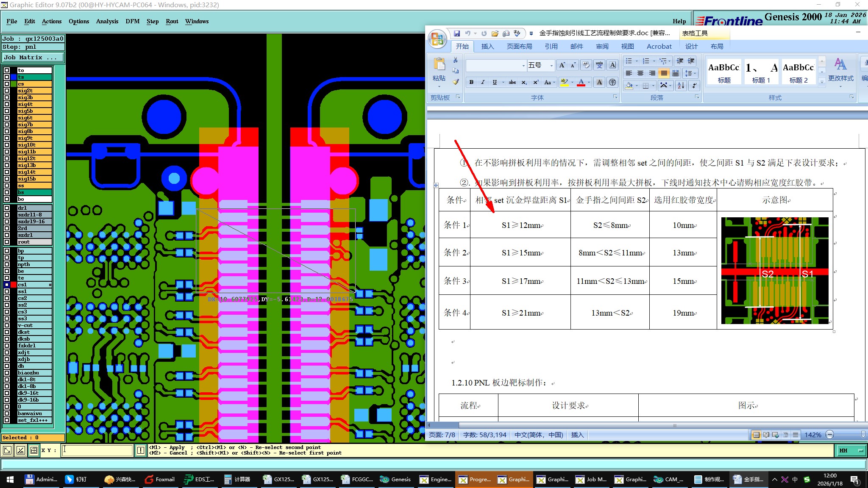Click the XY coordinate input field
Viewport: 868px width, 488px height.
[x=97, y=450]
